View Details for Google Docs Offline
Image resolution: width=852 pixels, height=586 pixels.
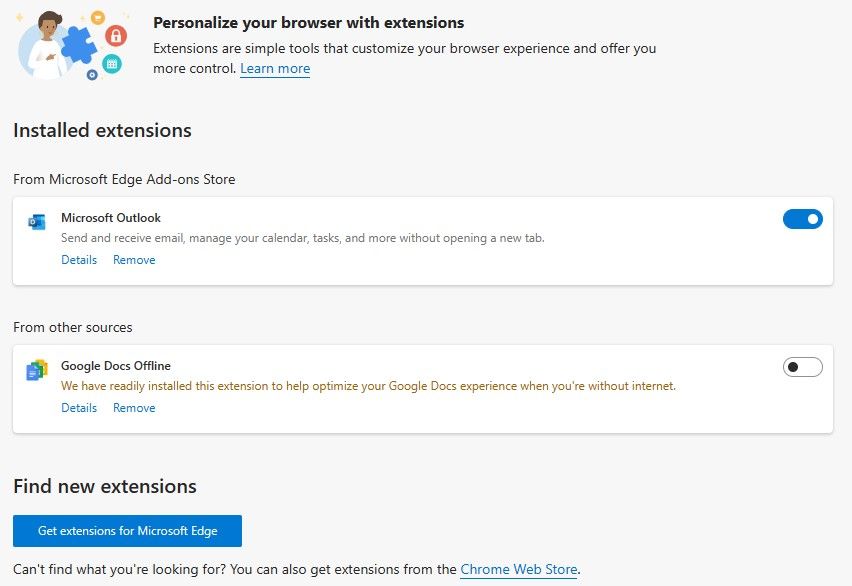(x=79, y=408)
